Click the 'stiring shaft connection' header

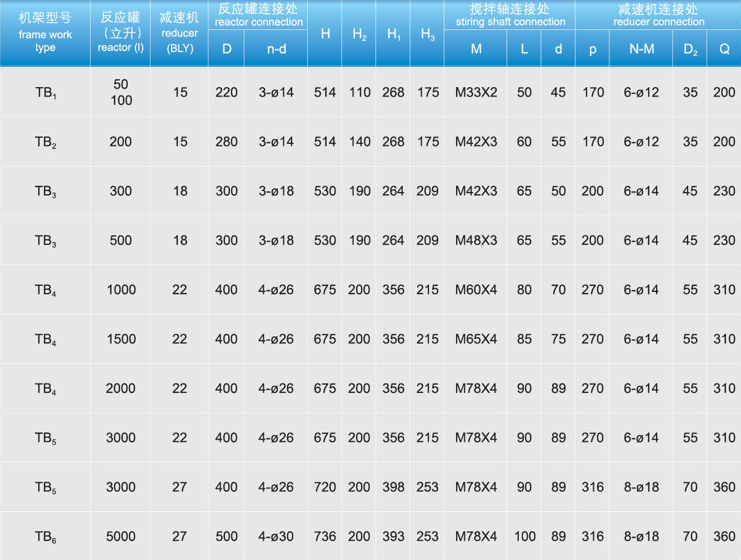[510, 15]
